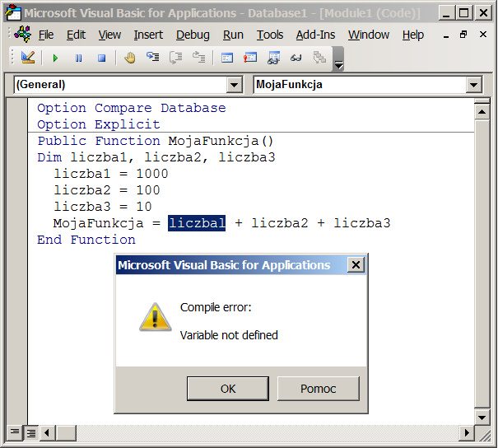Click the Design Mode toolbar icon

[x=28, y=58]
